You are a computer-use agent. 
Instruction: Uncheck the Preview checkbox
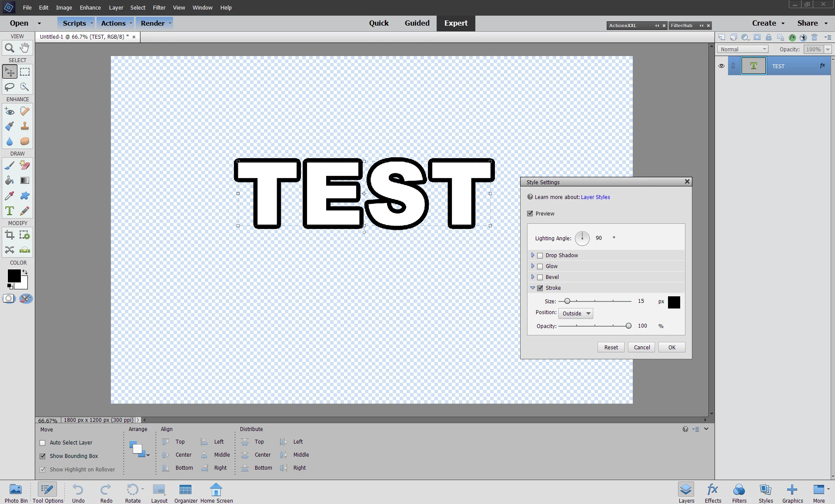530,213
